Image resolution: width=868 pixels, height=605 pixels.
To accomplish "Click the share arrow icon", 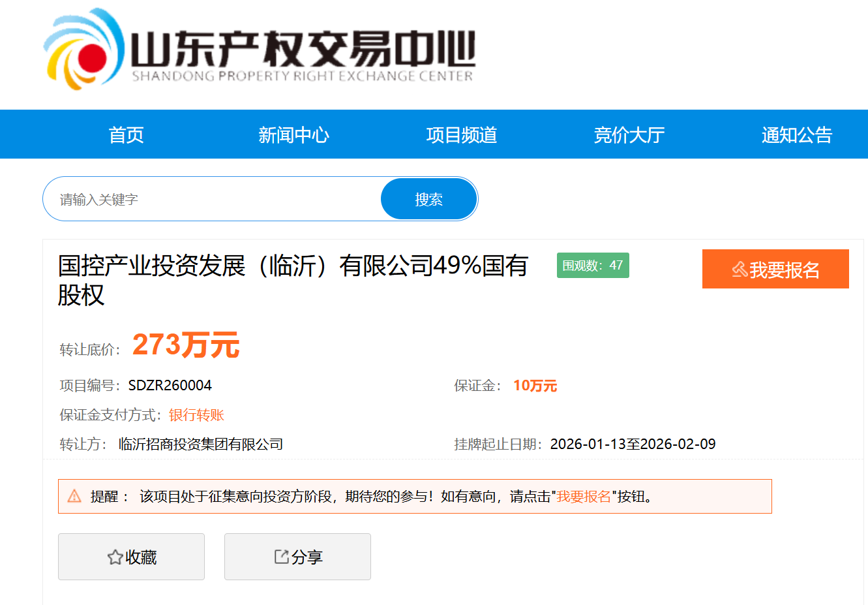I will point(281,557).
